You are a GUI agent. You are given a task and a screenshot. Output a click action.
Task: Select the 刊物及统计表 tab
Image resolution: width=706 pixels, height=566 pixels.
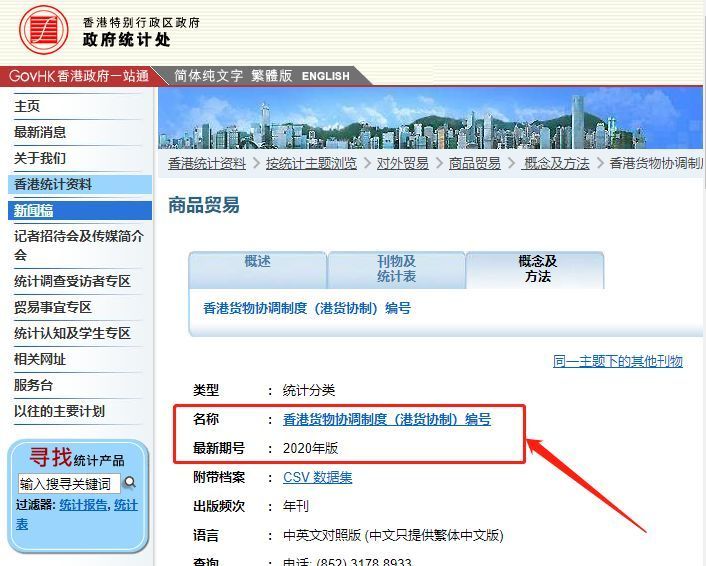point(396,268)
